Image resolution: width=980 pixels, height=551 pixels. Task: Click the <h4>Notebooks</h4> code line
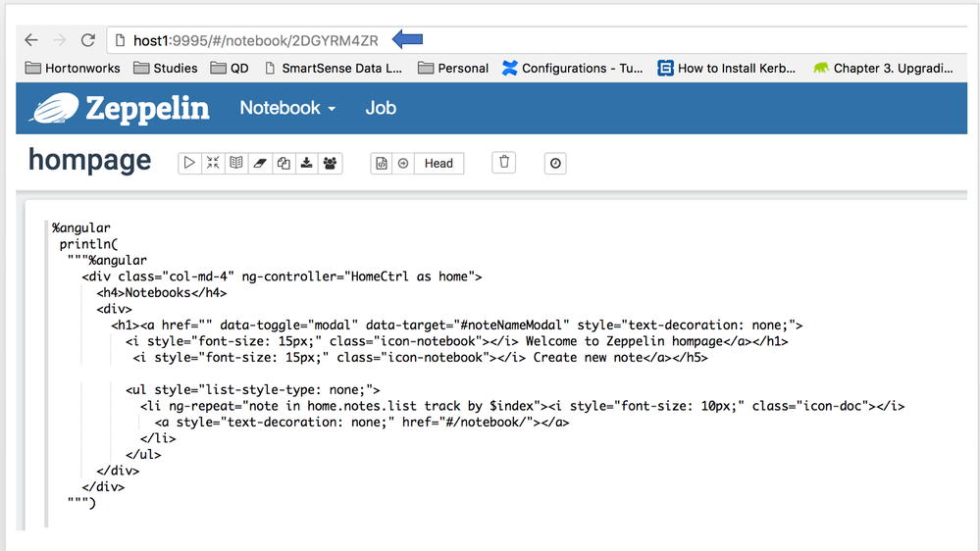pyautogui.click(x=161, y=293)
